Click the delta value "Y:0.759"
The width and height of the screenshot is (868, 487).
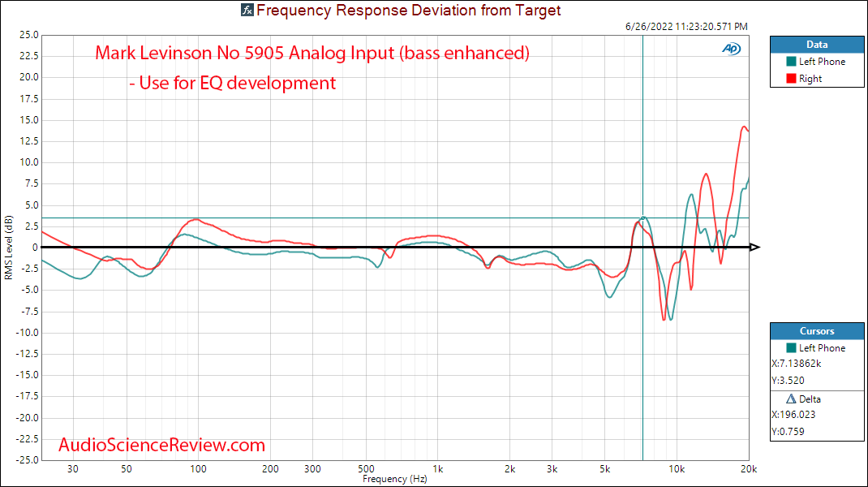788,432
